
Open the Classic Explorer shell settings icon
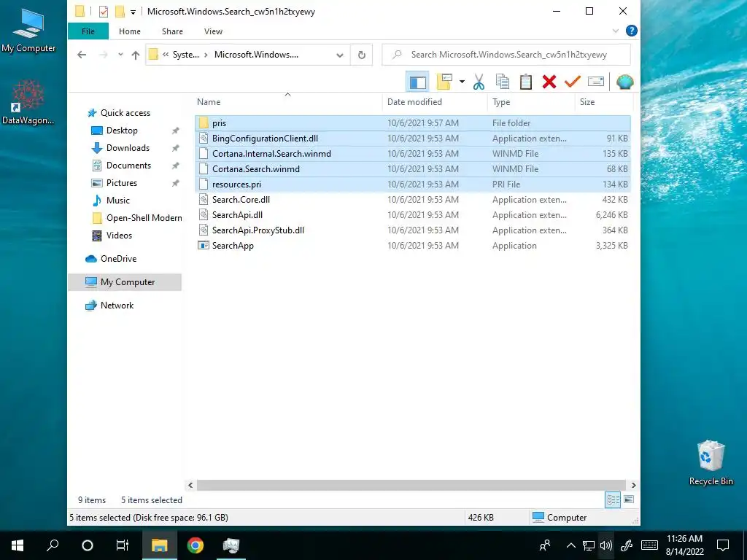point(624,82)
